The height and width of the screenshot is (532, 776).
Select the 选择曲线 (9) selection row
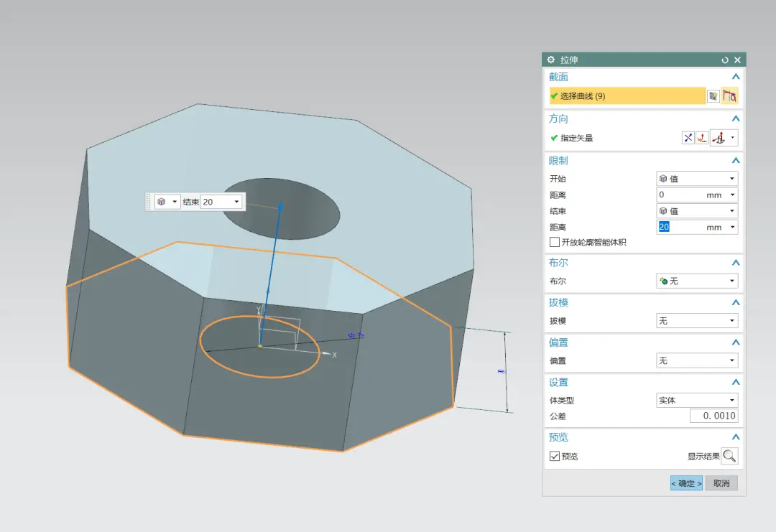pyautogui.click(x=627, y=96)
